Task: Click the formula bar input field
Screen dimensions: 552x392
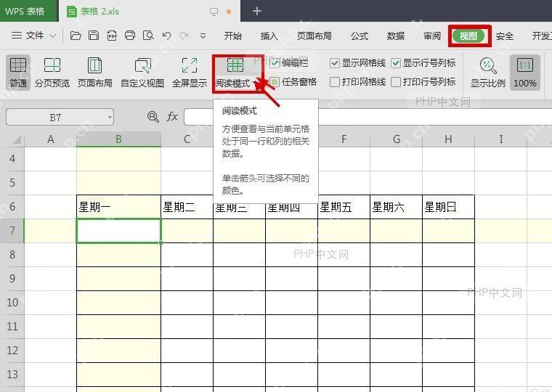Action: tap(368, 117)
